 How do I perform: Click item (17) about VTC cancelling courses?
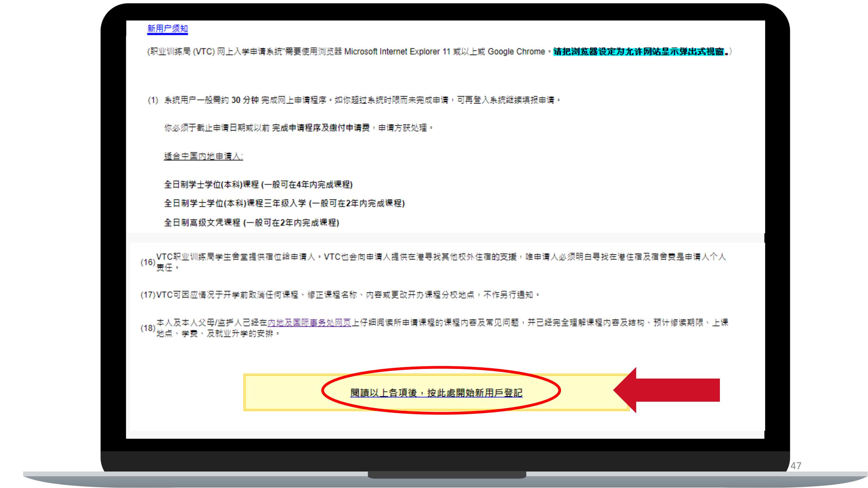[340, 295]
